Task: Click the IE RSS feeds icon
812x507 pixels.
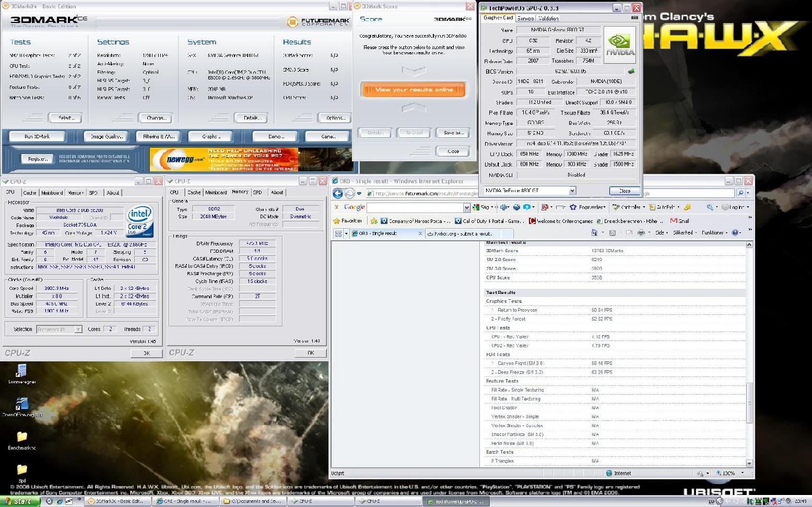Action: coord(613,233)
